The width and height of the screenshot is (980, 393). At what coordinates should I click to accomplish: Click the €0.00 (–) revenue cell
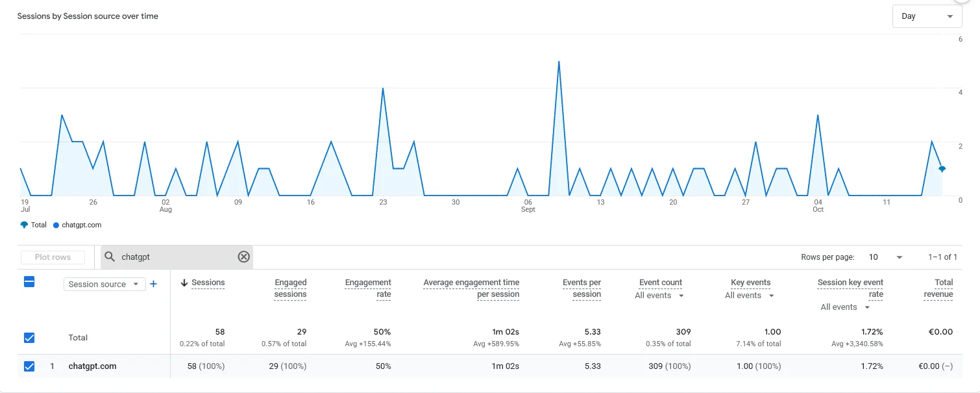pos(935,366)
